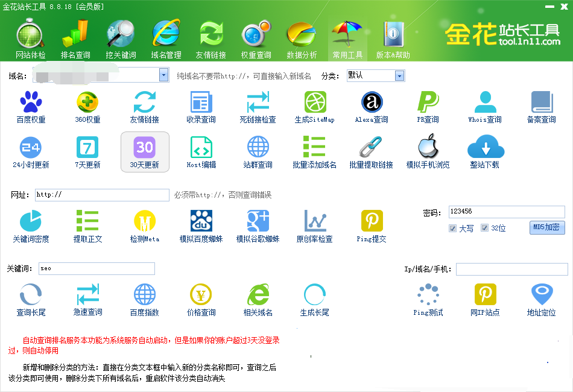Run 生成长尾 tool
Screen dimensions: 573x392
(315, 300)
